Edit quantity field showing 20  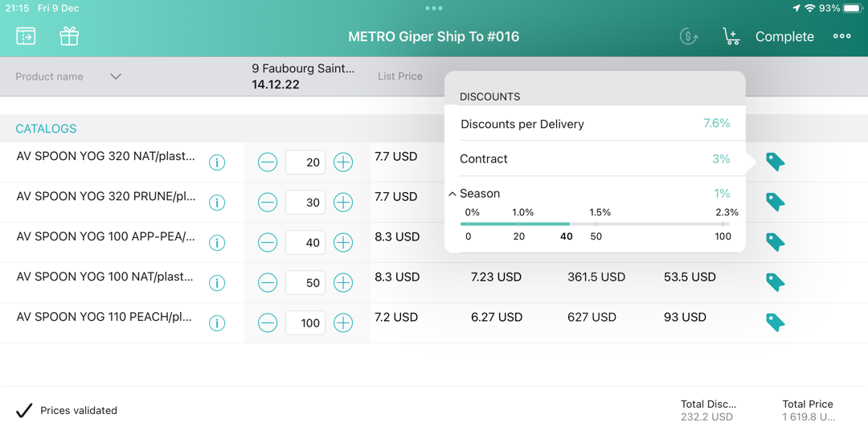point(305,162)
